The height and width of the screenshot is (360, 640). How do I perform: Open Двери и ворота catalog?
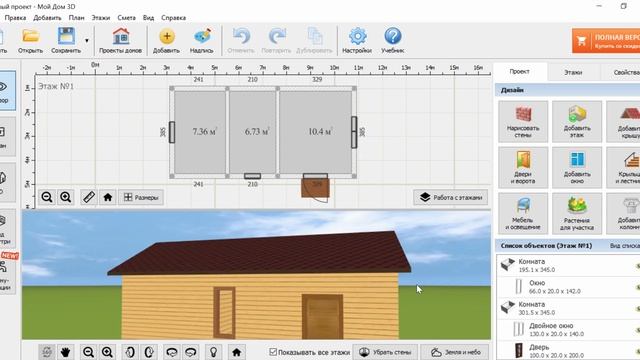[523, 168]
